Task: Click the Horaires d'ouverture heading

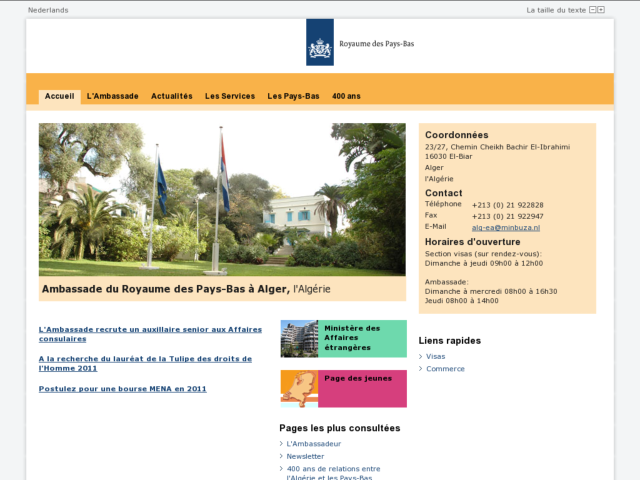Action: tap(473, 242)
